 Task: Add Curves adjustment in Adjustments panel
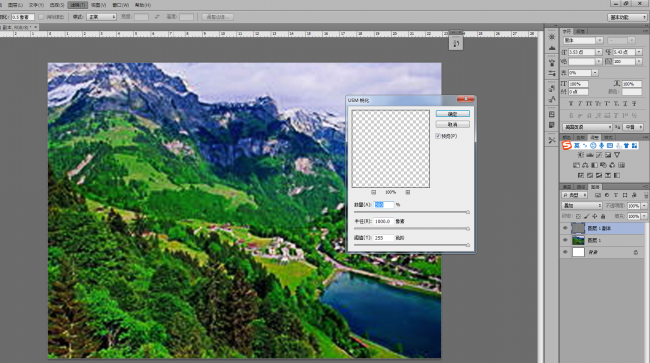click(x=599, y=155)
